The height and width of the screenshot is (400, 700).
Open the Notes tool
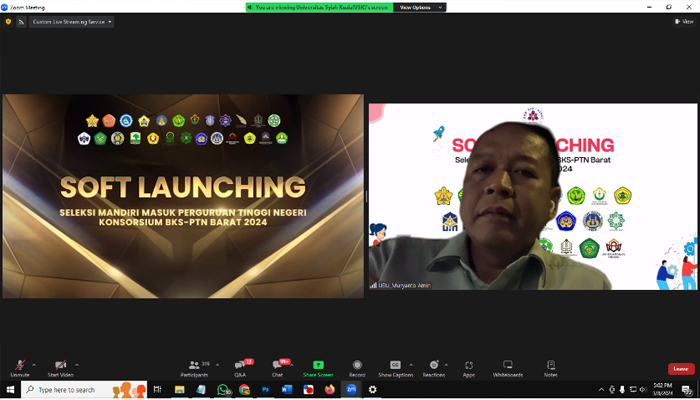pyautogui.click(x=551, y=368)
